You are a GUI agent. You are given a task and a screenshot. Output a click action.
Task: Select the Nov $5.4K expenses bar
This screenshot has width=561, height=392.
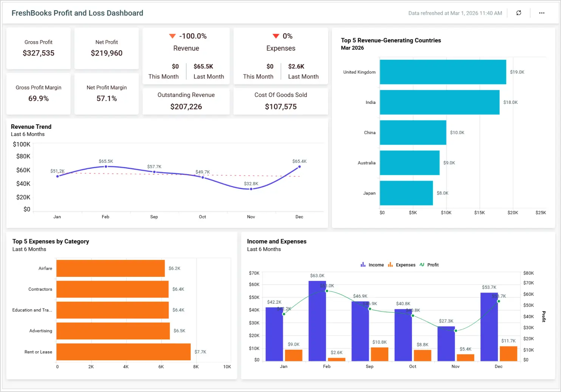coord(465,358)
